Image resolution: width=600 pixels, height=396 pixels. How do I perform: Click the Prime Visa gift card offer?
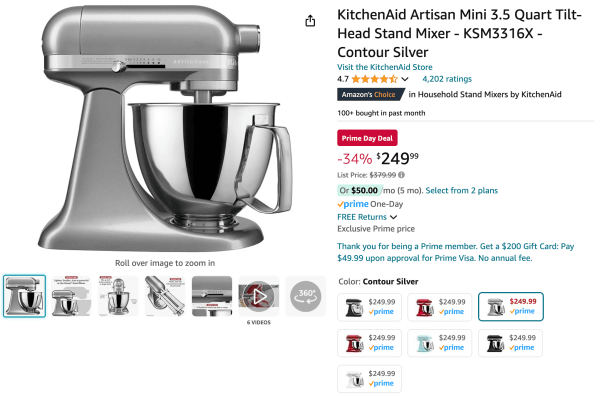pos(455,252)
